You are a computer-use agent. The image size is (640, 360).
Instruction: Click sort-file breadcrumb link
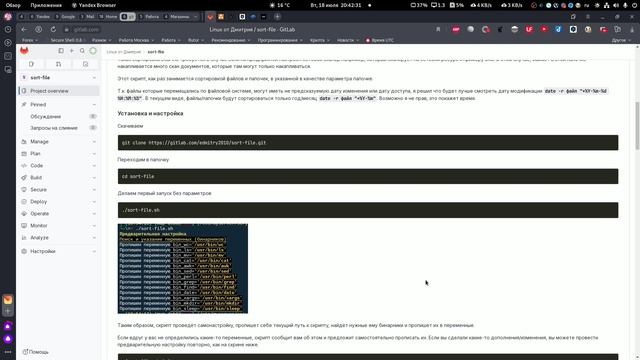(156, 52)
